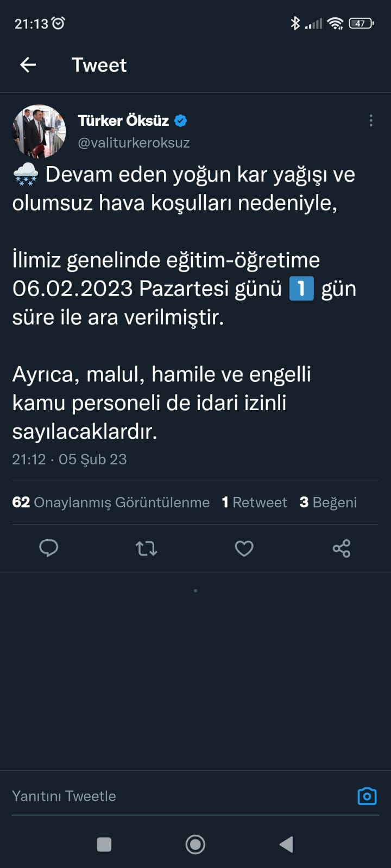
Task: Open the three-dot tweet options menu
Action: click(371, 120)
